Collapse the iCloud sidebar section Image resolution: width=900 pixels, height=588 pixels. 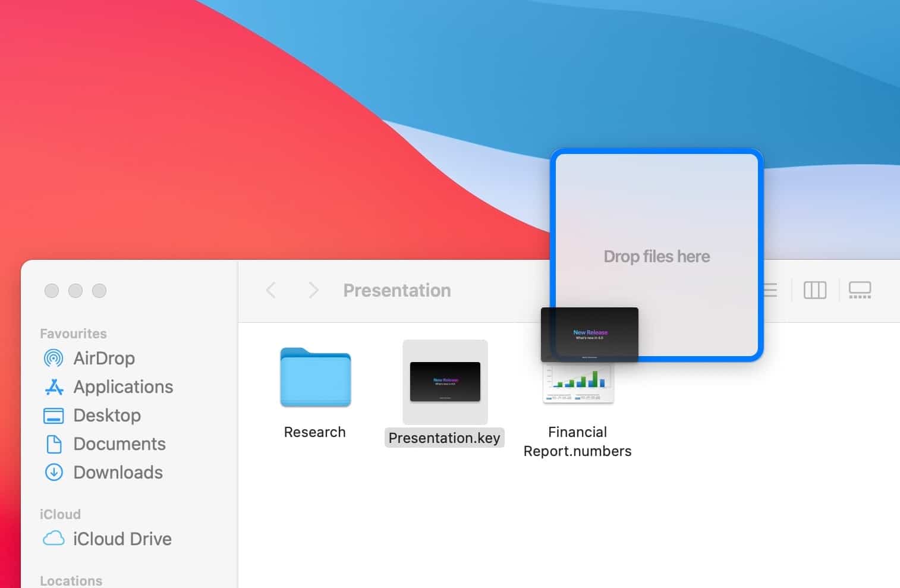pyautogui.click(x=60, y=514)
